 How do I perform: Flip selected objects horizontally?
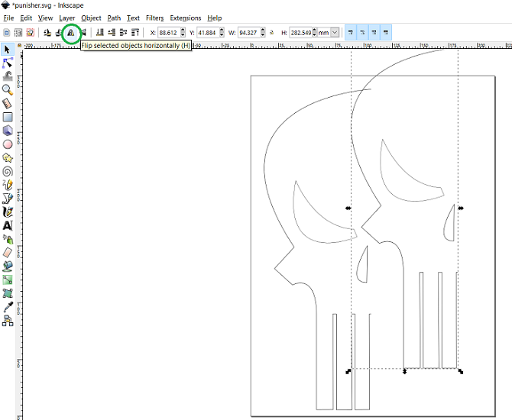(71, 33)
